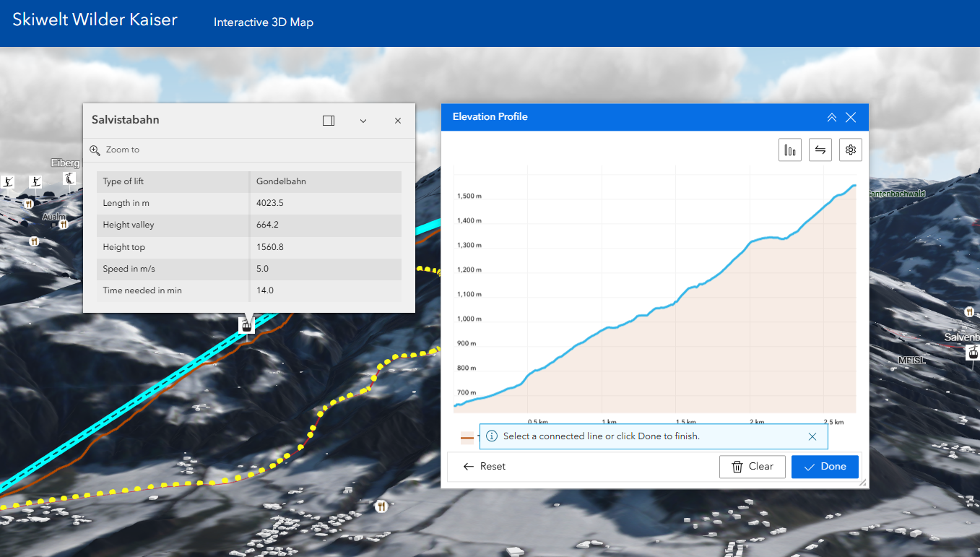The height and width of the screenshot is (557, 980).
Task: Click the 1,500 m axis label
Action: pos(469,197)
